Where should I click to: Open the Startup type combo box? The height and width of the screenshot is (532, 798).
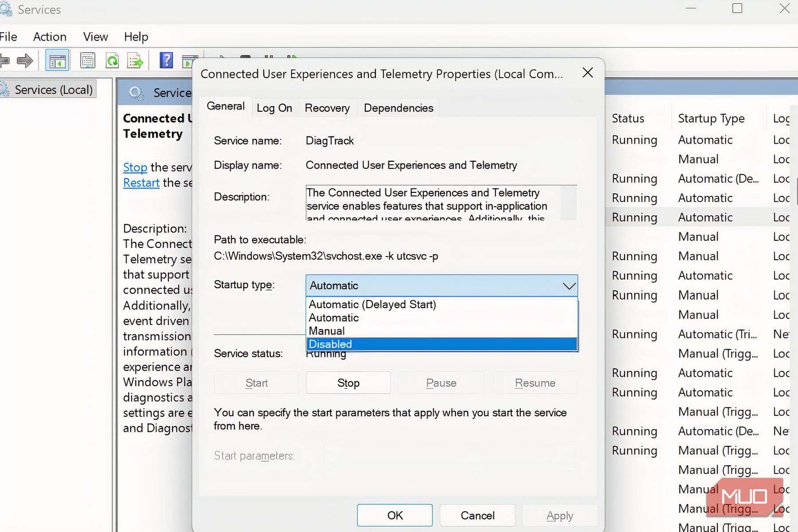pos(442,286)
